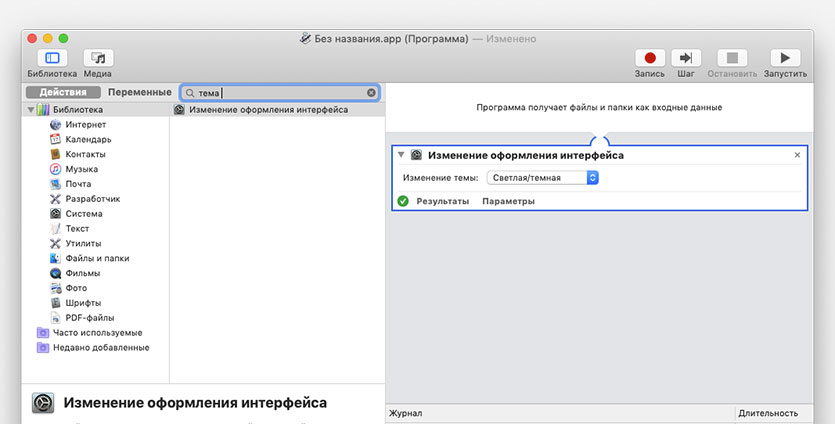This screenshot has width=835, height=424.
Task: Select the Интернет category icon
Action: tap(56, 125)
